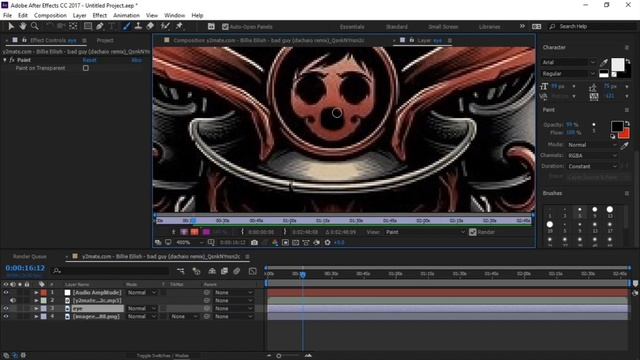Viewport: 640px width, 360px height.
Task: Collapse the Paint effect twirl arrow
Action: pyautogui.click(x=5, y=60)
